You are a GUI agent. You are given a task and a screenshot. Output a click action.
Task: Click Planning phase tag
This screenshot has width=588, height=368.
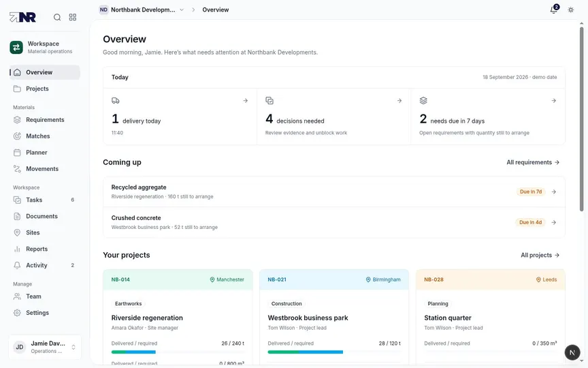coord(438,303)
